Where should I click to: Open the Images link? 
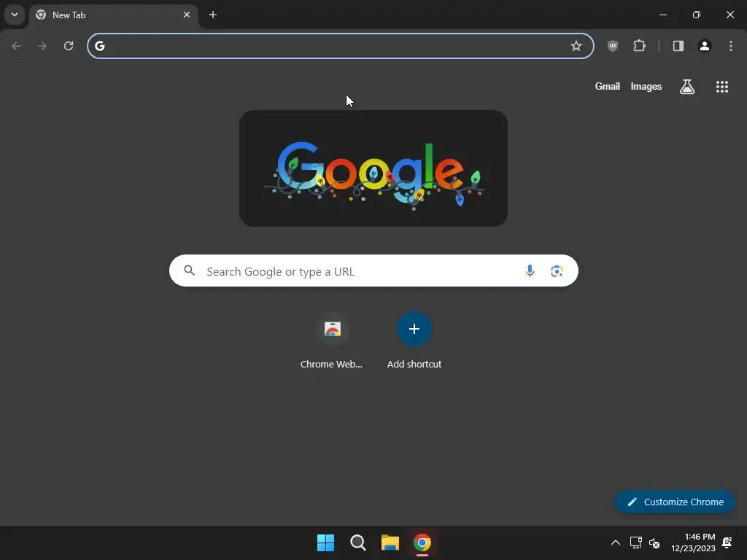point(646,86)
